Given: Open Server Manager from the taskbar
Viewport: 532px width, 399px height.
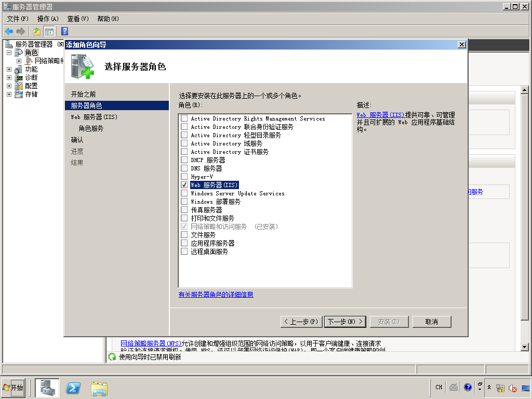Looking at the screenshot, I should point(47,388).
